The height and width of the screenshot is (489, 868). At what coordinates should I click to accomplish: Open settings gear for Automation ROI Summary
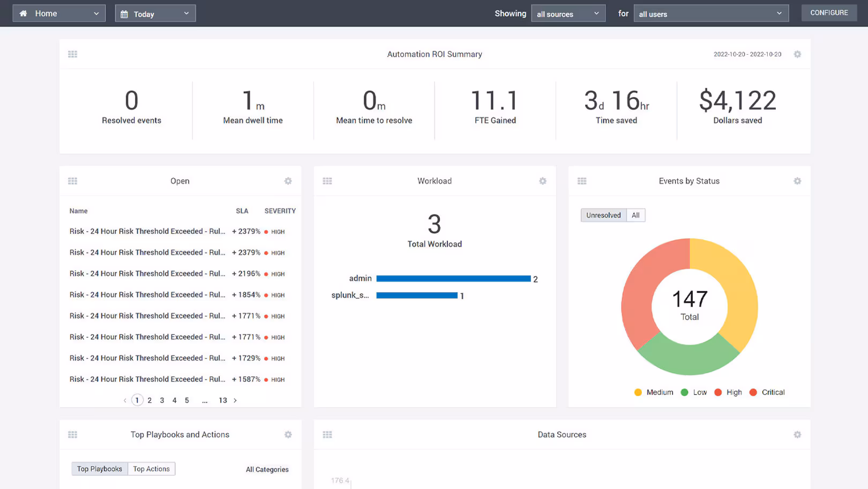pos(797,54)
